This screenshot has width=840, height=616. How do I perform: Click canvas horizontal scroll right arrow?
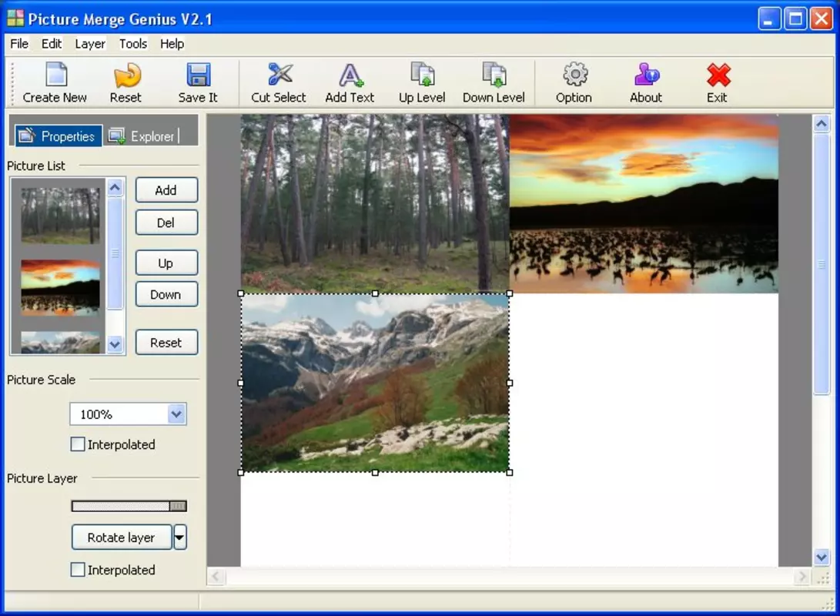click(802, 577)
